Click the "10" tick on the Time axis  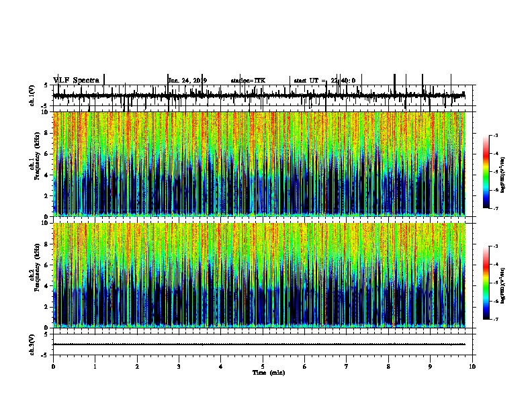472,367
